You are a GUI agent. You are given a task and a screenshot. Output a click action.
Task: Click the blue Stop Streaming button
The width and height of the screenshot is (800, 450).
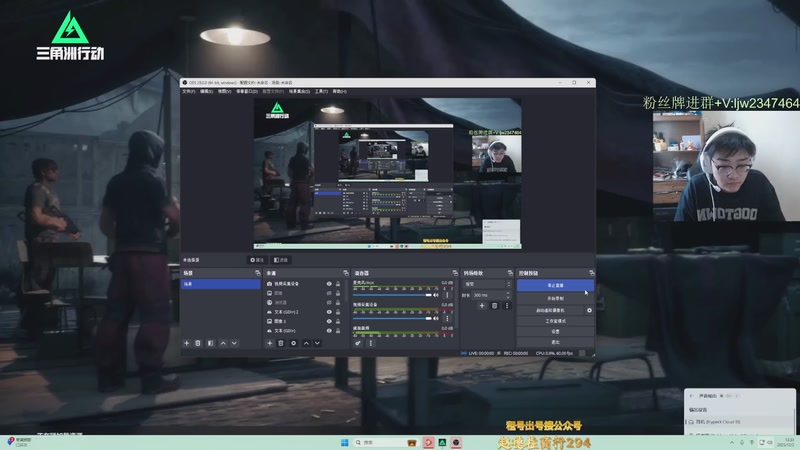click(556, 286)
